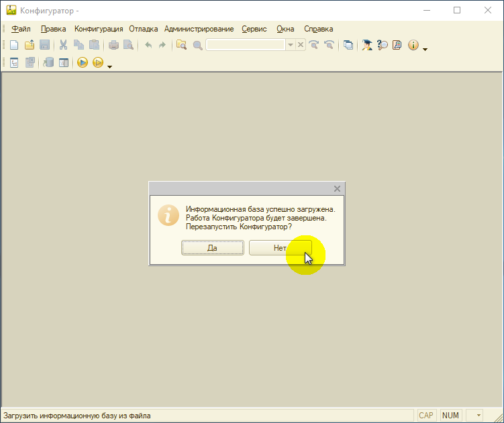The width and height of the screenshot is (504, 423).
Task: Open the Syntax Assistant graduate icon
Action: (366, 45)
